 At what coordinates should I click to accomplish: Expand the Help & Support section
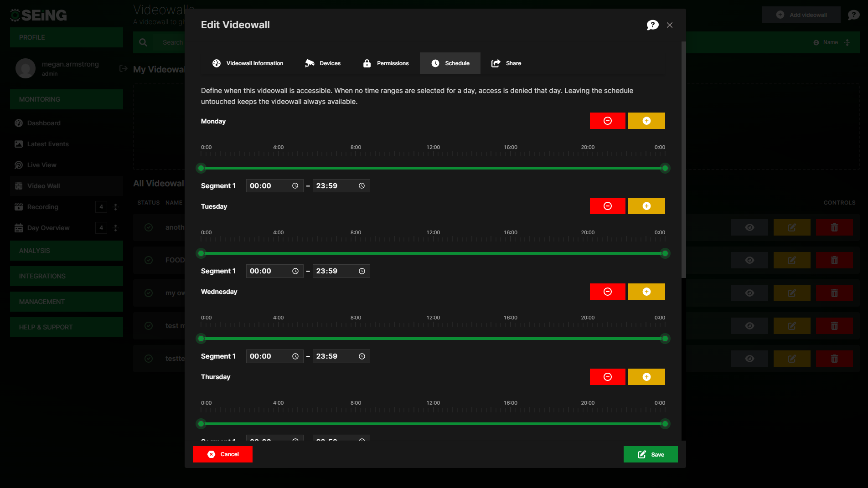click(x=67, y=327)
